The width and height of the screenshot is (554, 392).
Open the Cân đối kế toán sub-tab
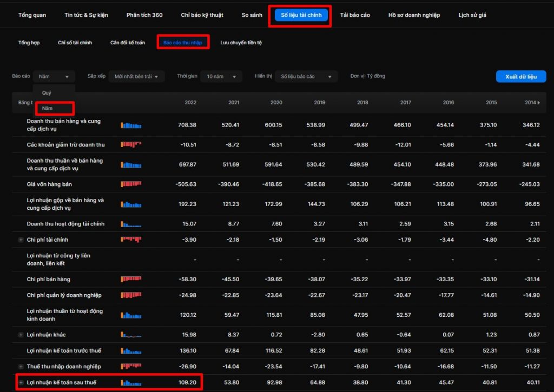pos(128,43)
